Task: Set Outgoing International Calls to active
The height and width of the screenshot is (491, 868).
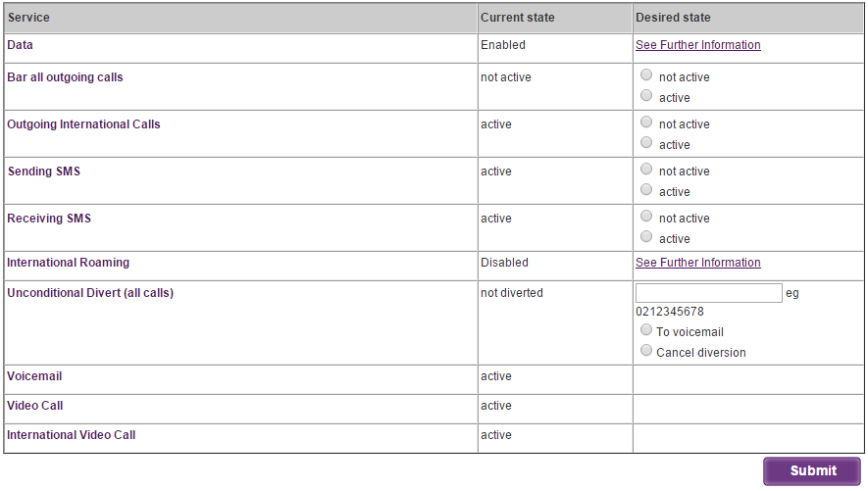Action: [x=646, y=142]
